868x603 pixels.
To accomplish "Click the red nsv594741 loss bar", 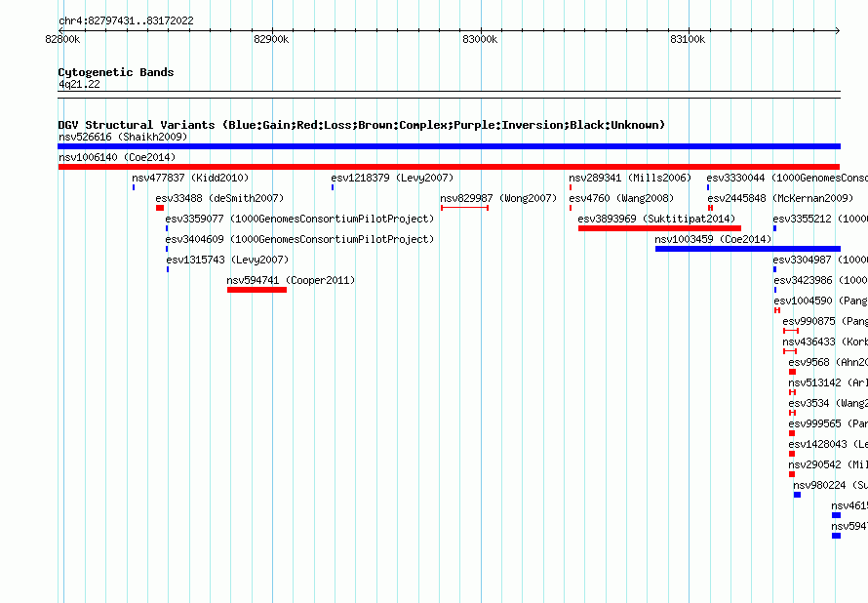I will 256,290.
